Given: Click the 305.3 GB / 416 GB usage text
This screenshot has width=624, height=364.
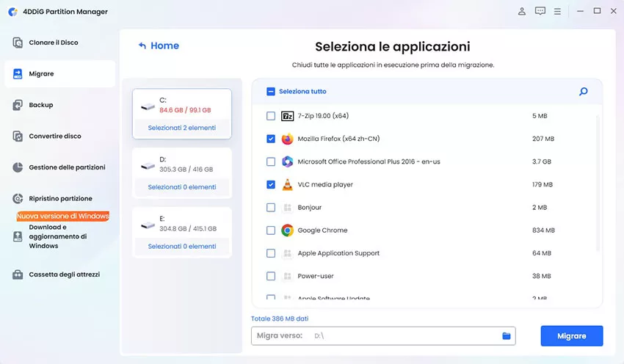Looking at the screenshot, I should pos(186,170).
